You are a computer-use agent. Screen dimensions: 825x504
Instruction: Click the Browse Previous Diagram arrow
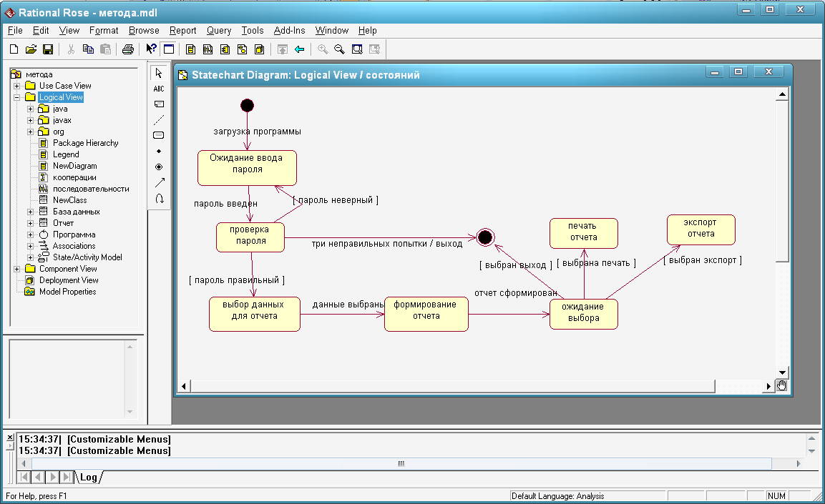tap(299, 49)
